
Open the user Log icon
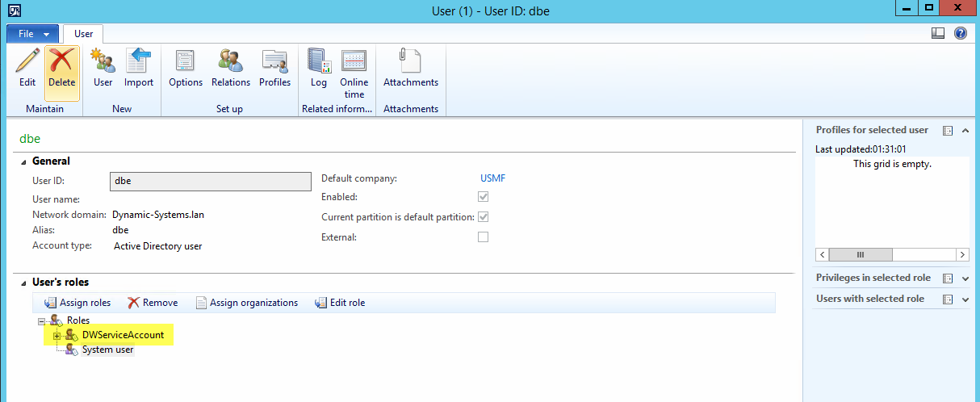(x=319, y=62)
